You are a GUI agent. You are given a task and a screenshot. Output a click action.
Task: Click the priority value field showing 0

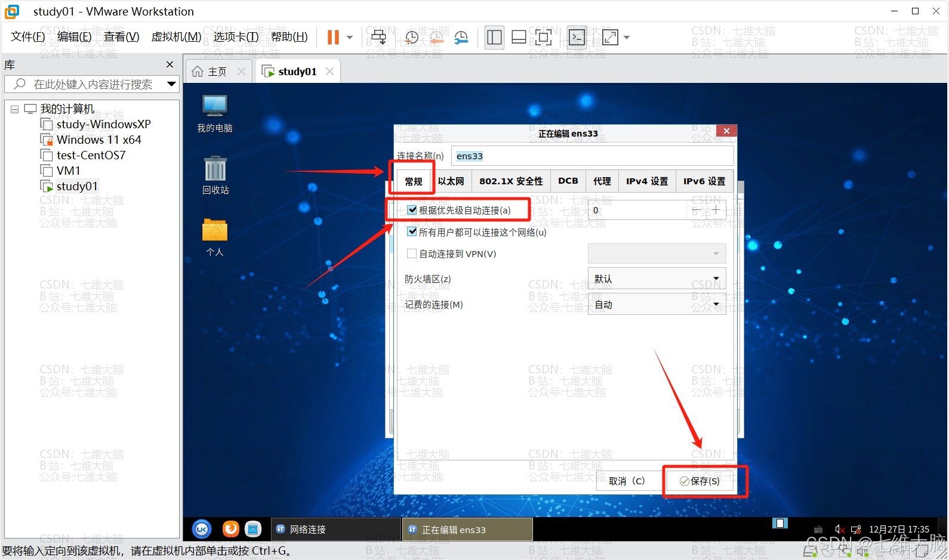click(x=637, y=210)
